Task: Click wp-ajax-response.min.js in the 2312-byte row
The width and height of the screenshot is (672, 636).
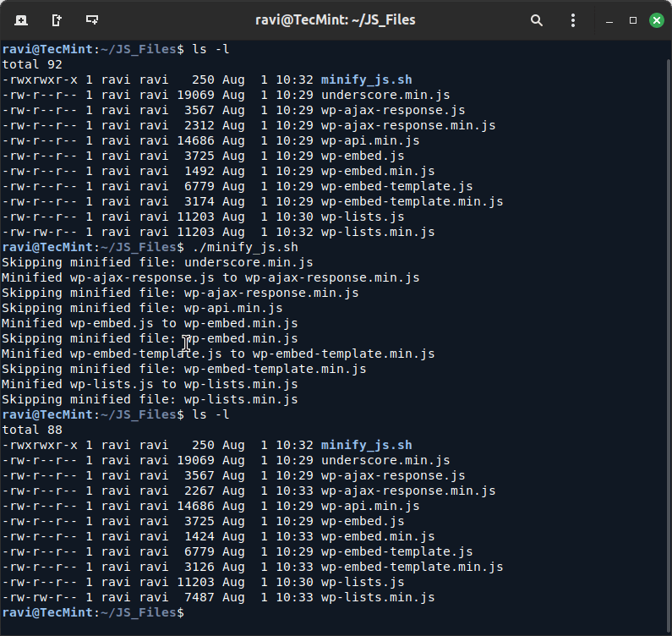Action: pyautogui.click(x=408, y=126)
